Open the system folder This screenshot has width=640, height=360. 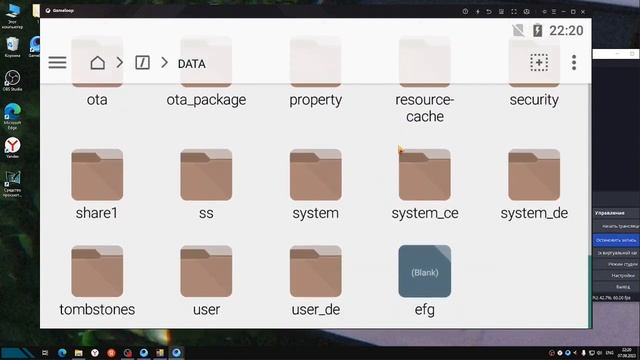pyautogui.click(x=316, y=184)
